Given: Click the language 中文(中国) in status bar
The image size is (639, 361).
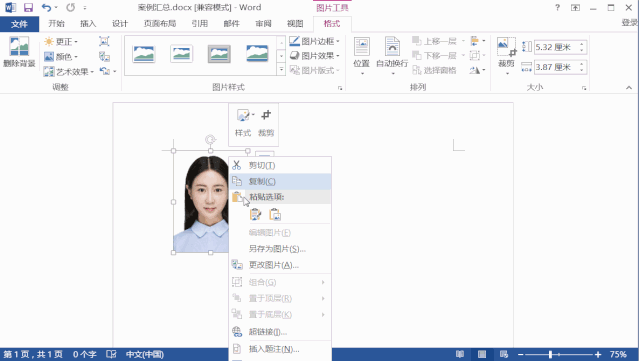Looking at the screenshot, I should [x=145, y=354].
